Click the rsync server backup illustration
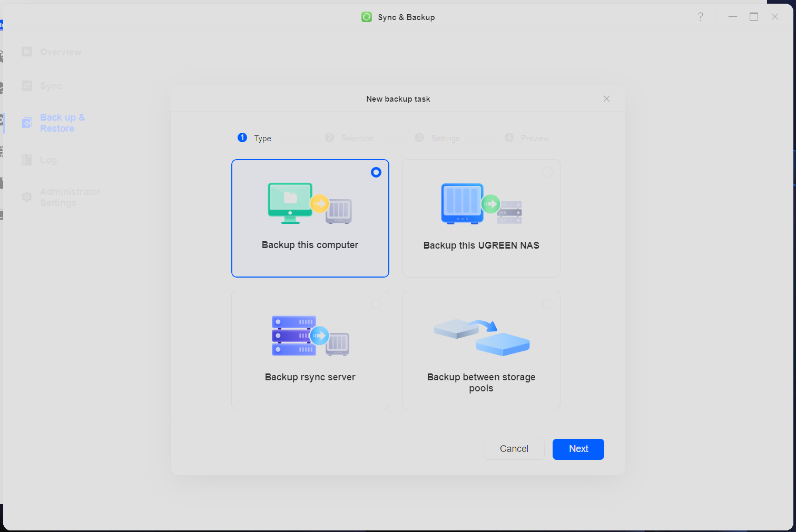 (x=310, y=336)
